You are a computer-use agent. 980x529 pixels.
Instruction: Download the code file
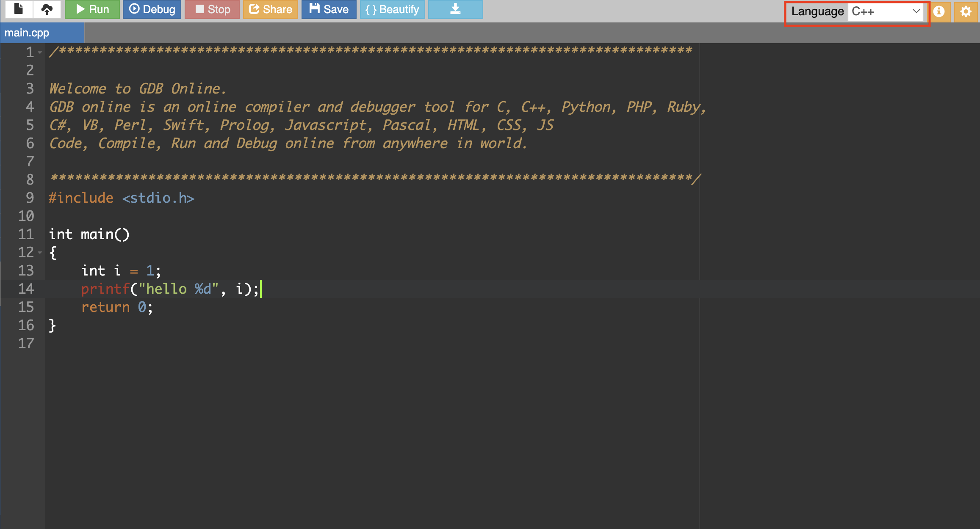point(455,9)
